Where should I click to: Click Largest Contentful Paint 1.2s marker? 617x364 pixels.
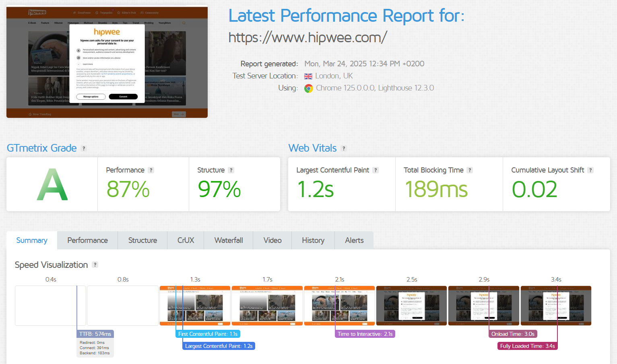219,346
